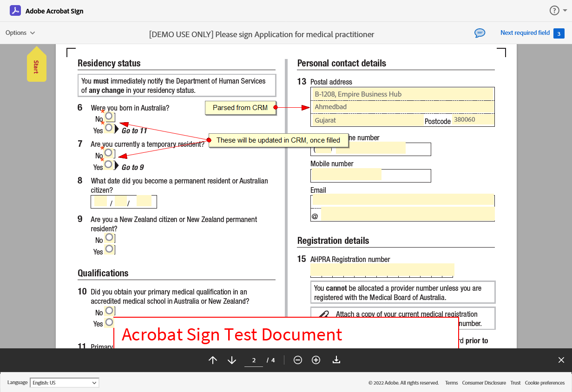Edit the Gujarat state address field

[367, 120]
